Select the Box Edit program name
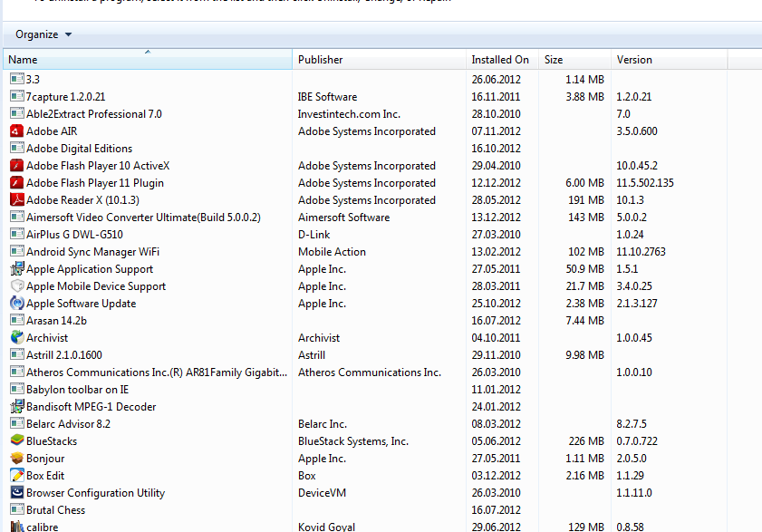Viewport: 762px width, 532px height. coord(45,476)
